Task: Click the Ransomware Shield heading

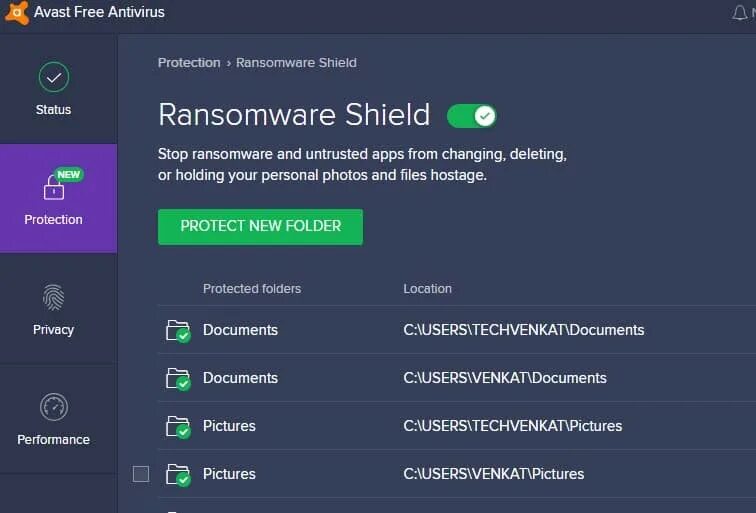Action: click(294, 115)
